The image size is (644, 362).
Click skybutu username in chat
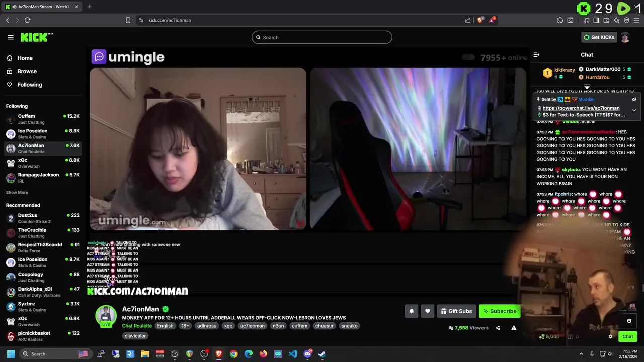[572, 170]
